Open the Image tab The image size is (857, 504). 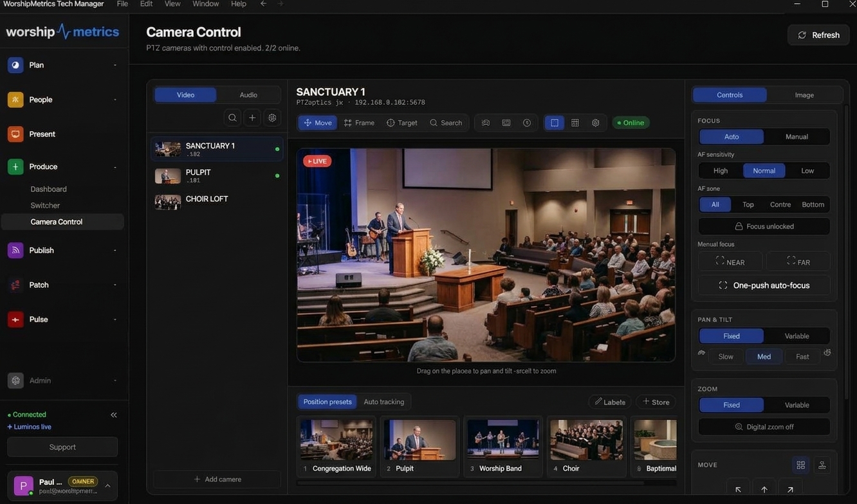(x=804, y=94)
